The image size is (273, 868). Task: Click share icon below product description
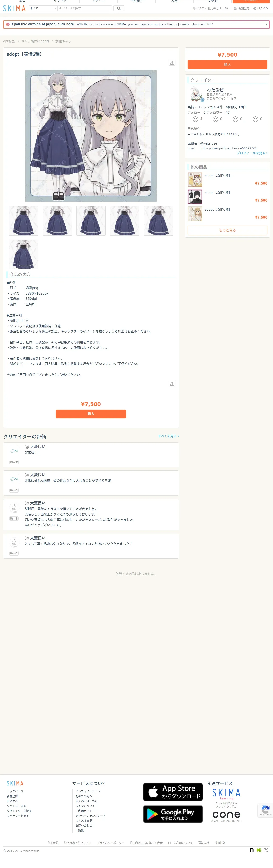point(172,384)
